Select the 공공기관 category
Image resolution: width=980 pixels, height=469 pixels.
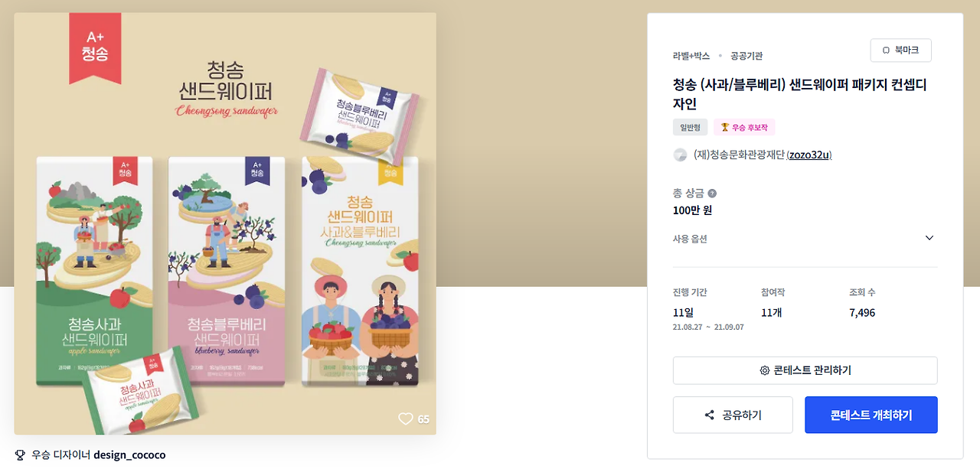746,56
